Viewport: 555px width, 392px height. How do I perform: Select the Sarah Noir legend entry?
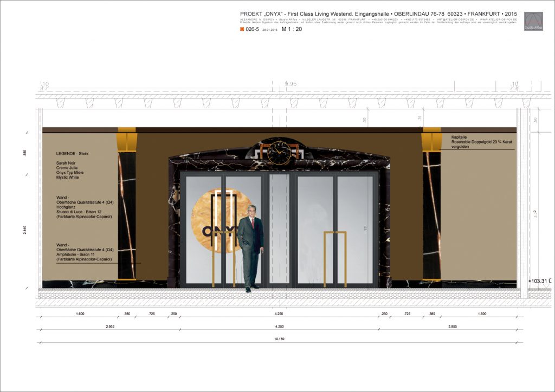click(x=66, y=162)
